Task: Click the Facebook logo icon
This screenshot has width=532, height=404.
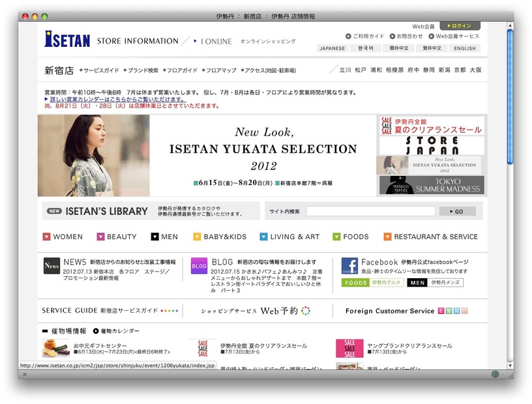Action: pyautogui.click(x=350, y=266)
